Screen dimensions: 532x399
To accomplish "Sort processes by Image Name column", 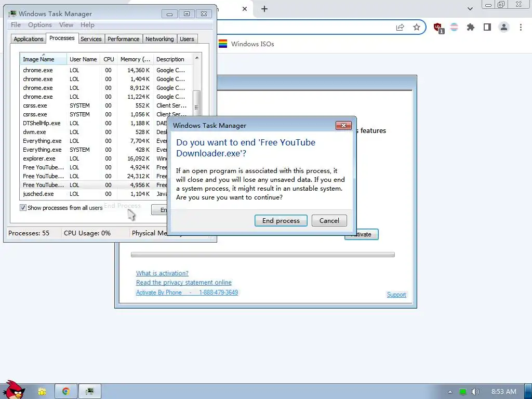I will [43, 59].
